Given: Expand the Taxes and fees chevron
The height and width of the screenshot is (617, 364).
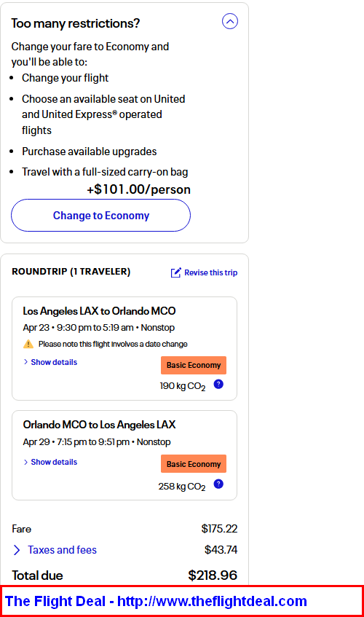Looking at the screenshot, I should (x=17, y=550).
